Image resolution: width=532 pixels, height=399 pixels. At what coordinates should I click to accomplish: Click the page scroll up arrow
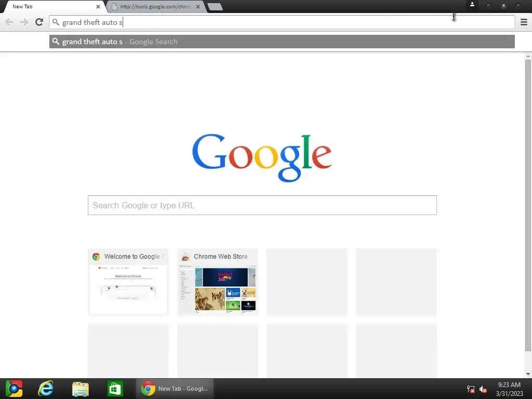click(528, 56)
